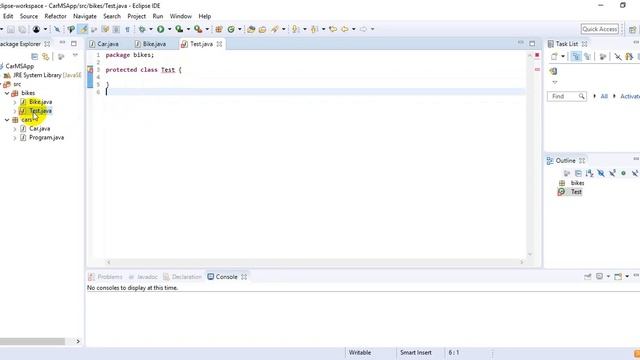Collapse the cars package node
This screenshot has width=640, height=360.
(7, 120)
